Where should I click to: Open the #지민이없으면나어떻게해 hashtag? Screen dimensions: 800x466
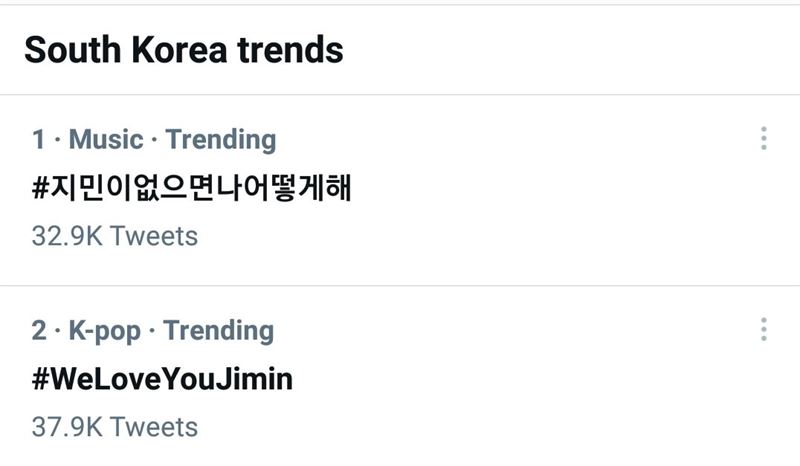point(191,188)
